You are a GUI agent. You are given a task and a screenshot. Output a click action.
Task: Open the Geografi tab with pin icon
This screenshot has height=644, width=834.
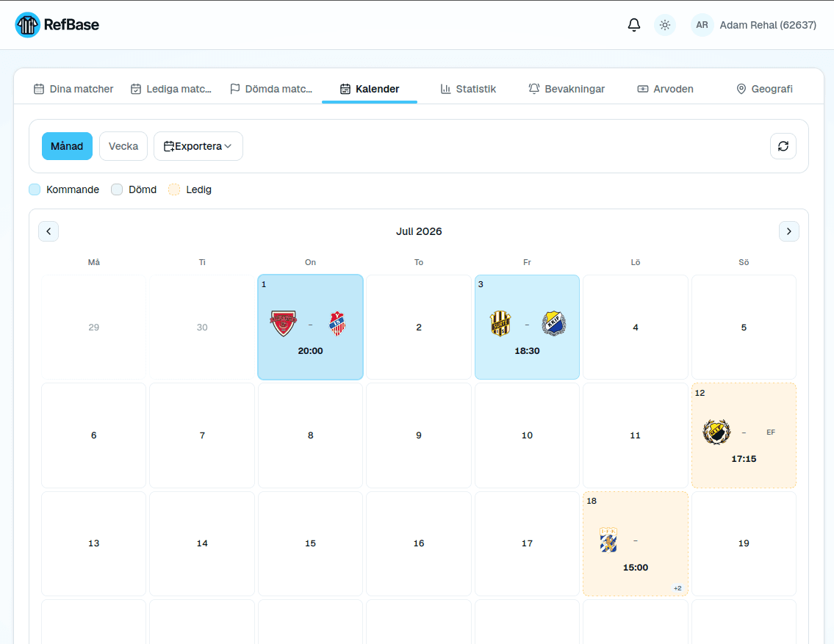[764, 89]
